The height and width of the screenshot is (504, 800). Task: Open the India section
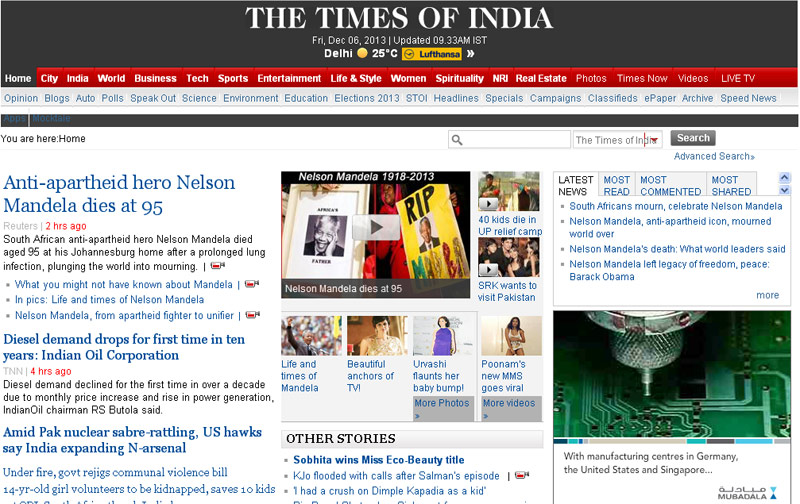[x=78, y=78]
